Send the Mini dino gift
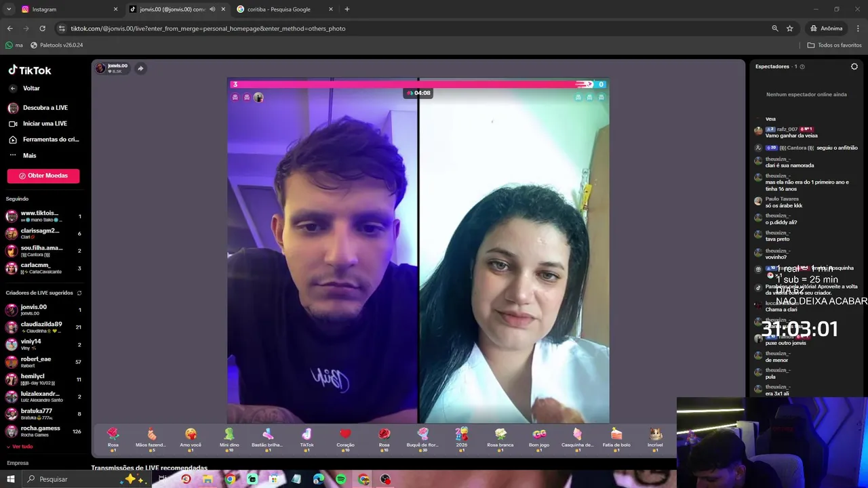The height and width of the screenshot is (488, 868). (229, 439)
